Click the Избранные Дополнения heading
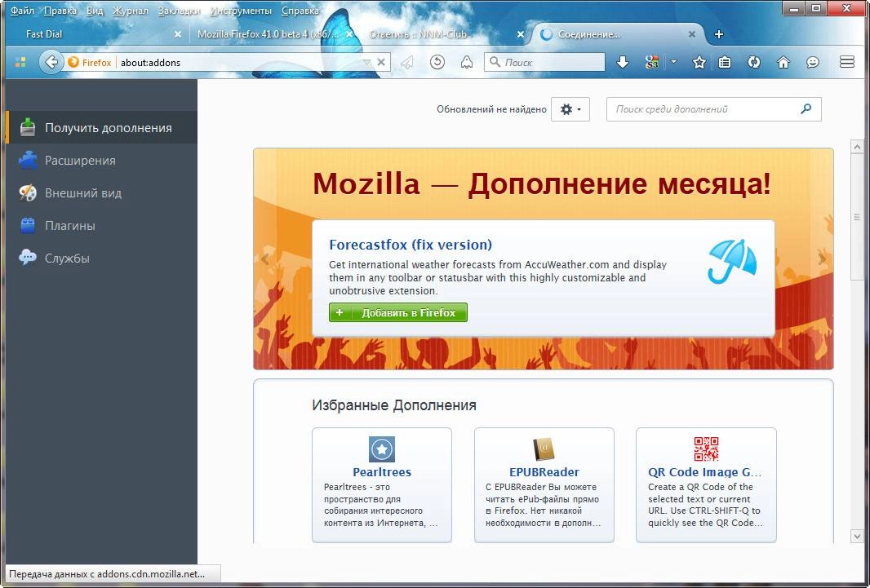 click(394, 405)
